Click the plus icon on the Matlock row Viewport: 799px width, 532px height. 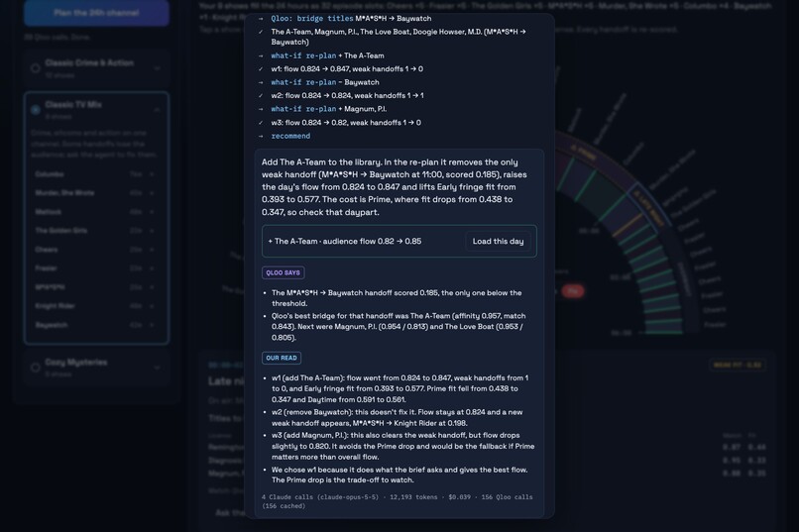pyautogui.click(x=152, y=212)
